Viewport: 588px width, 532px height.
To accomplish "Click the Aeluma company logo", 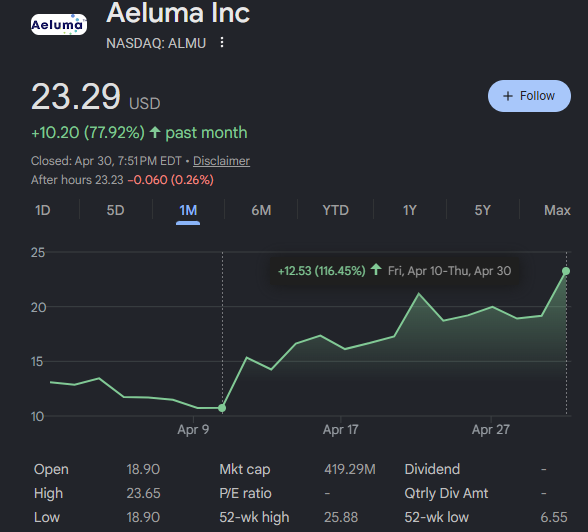I will [58, 25].
